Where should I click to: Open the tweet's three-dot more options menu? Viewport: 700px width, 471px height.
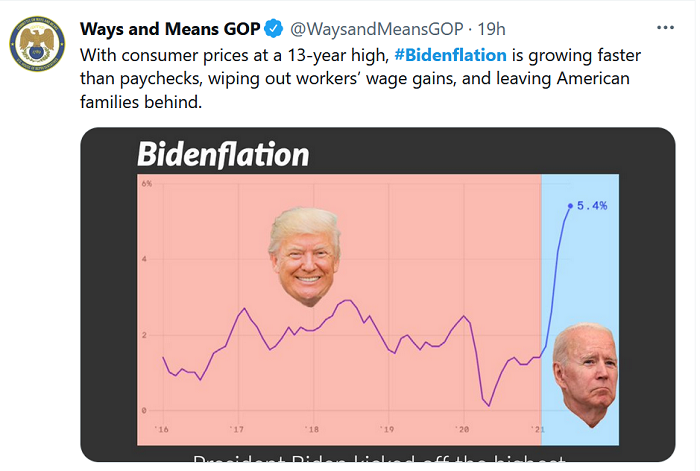click(665, 28)
